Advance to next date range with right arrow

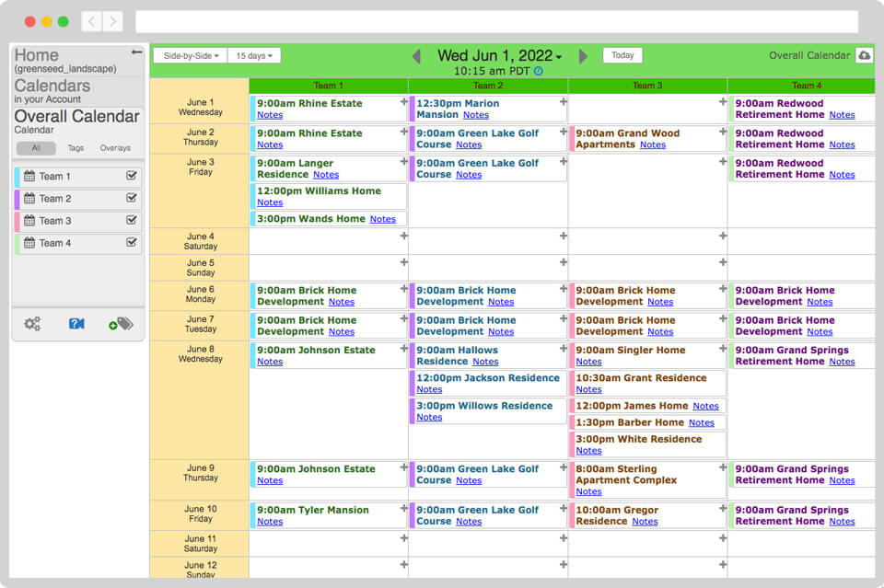tap(583, 56)
